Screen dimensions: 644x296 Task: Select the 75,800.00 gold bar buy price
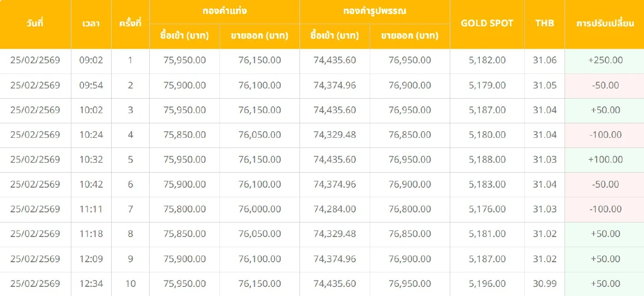coord(185,209)
